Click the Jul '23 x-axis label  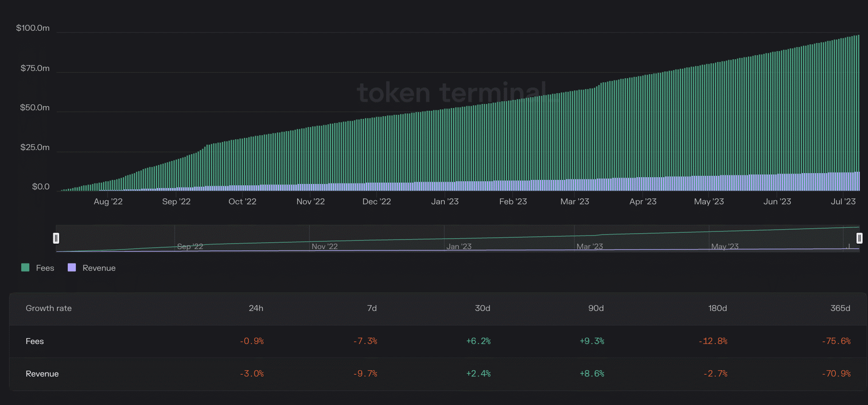tap(843, 202)
